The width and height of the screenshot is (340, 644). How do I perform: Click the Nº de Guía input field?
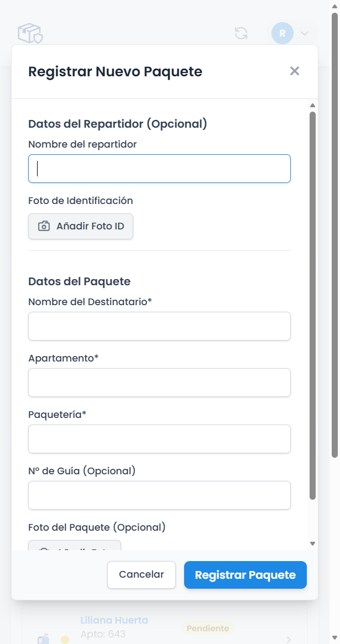[x=159, y=495]
